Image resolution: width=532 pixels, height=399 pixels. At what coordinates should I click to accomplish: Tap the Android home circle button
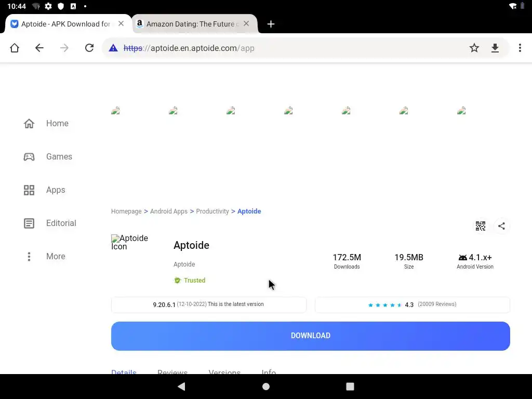coord(266,387)
